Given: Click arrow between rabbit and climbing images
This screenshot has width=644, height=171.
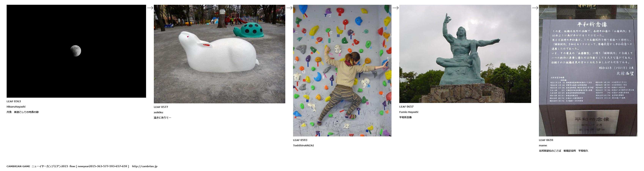Looking at the screenshot, I should pyautogui.click(x=289, y=8).
